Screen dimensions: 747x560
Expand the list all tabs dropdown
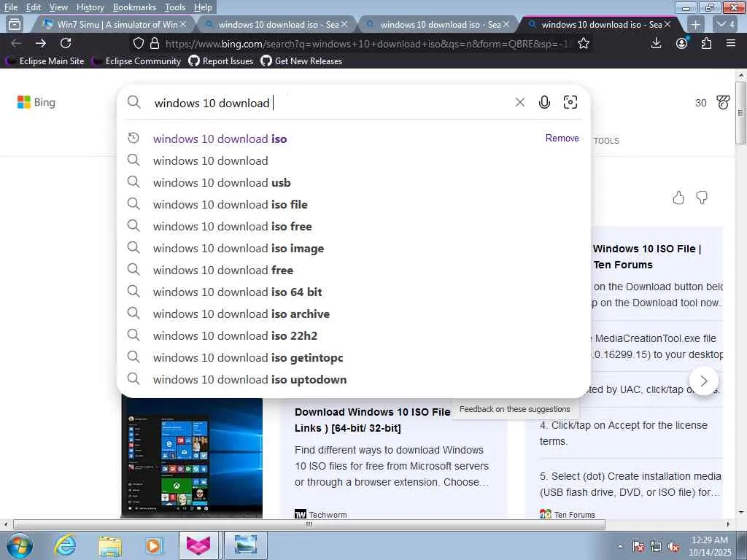[727, 24]
